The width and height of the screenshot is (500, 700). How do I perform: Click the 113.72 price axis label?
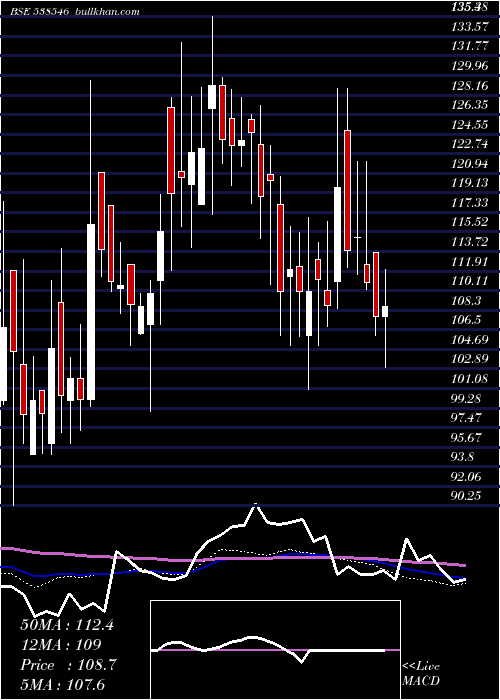point(469,242)
